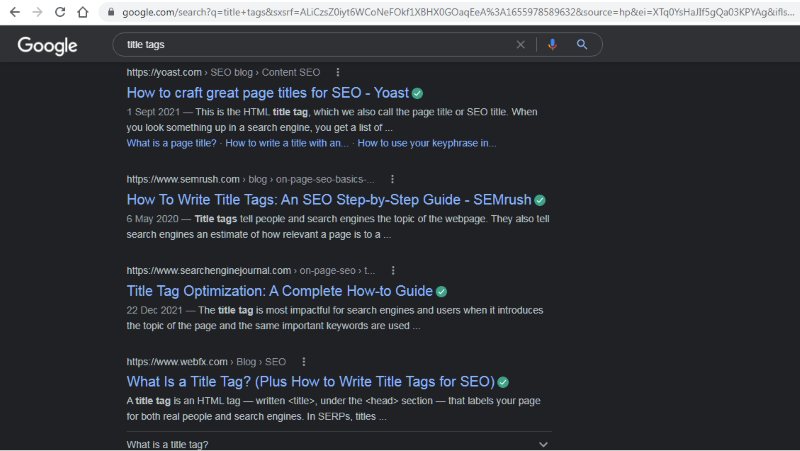Follow the 'What is a page title?' sitelink
The image size is (800, 451).
(x=171, y=143)
